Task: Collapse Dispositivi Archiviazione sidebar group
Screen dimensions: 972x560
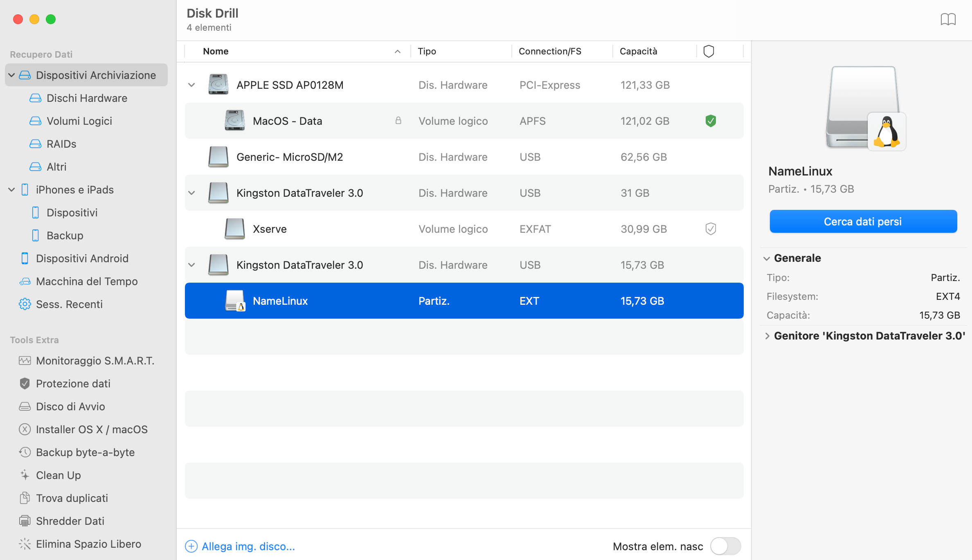Action: point(11,75)
